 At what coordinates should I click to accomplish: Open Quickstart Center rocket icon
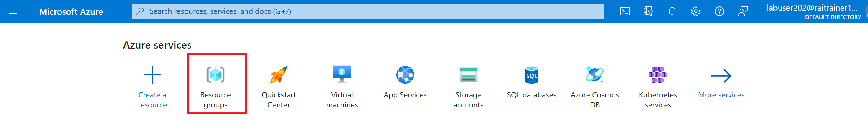pyautogui.click(x=279, y=74)
